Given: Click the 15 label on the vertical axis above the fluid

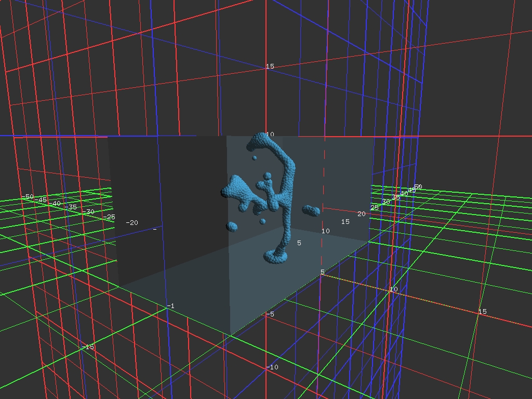Looking at the screenshot, I should tap(270, 66).
